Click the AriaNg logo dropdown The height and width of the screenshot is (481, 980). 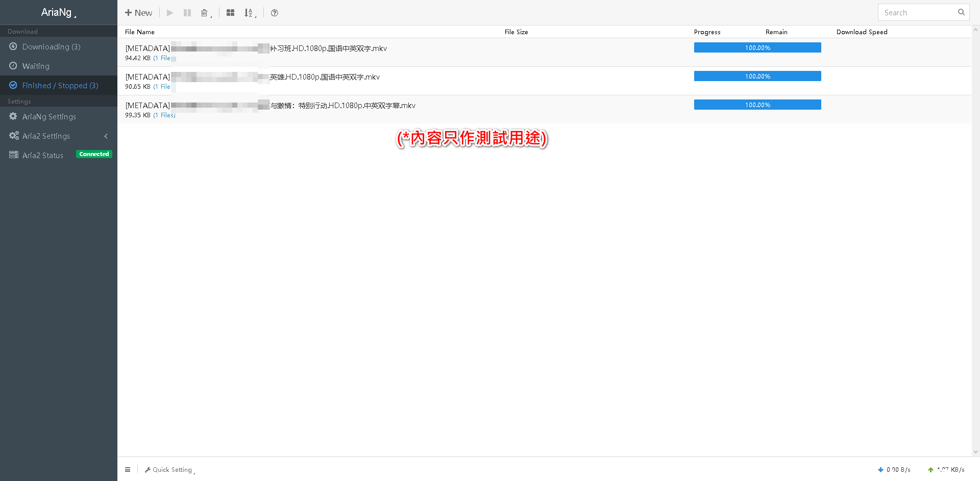tap(58, 12)
